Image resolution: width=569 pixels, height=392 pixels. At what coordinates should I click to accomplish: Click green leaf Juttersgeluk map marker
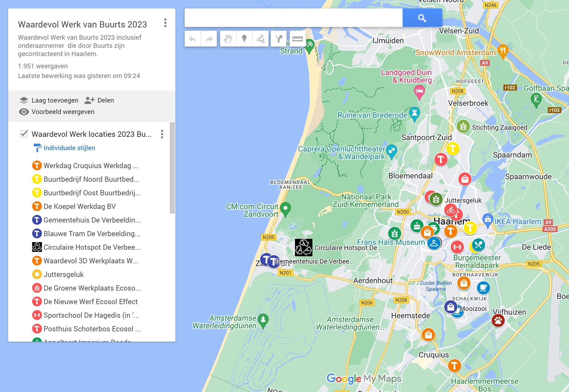pos(436,199)
